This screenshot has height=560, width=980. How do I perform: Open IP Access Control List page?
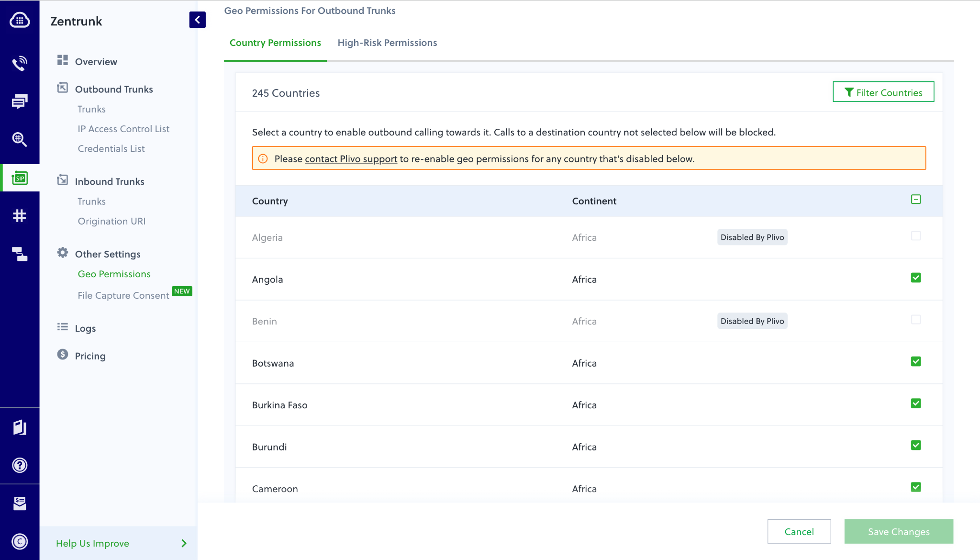click(x=123, y=129)
